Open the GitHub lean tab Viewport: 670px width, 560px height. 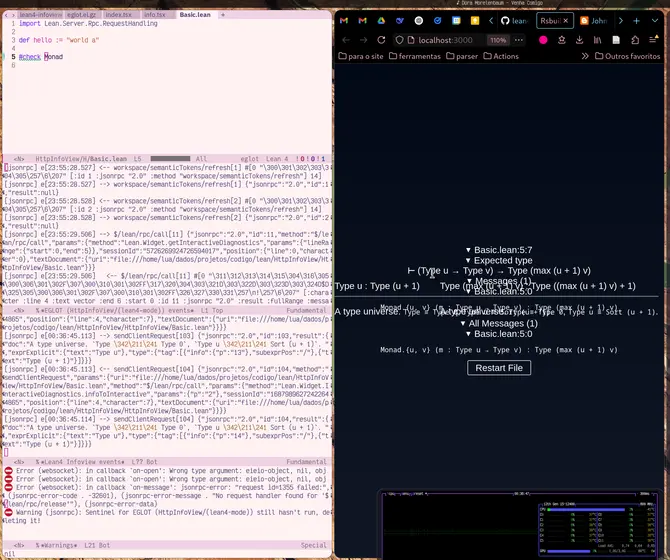coord(515,20)
